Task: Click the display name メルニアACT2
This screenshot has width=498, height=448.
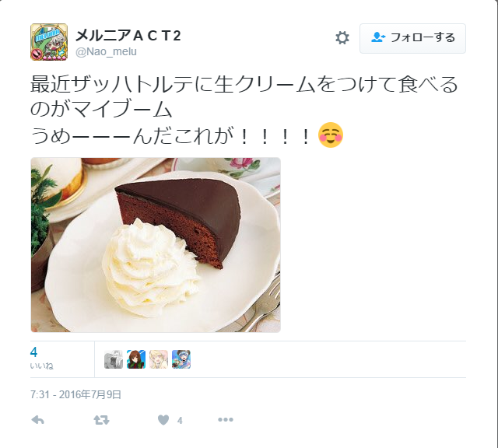Action: tap(128, 35)
